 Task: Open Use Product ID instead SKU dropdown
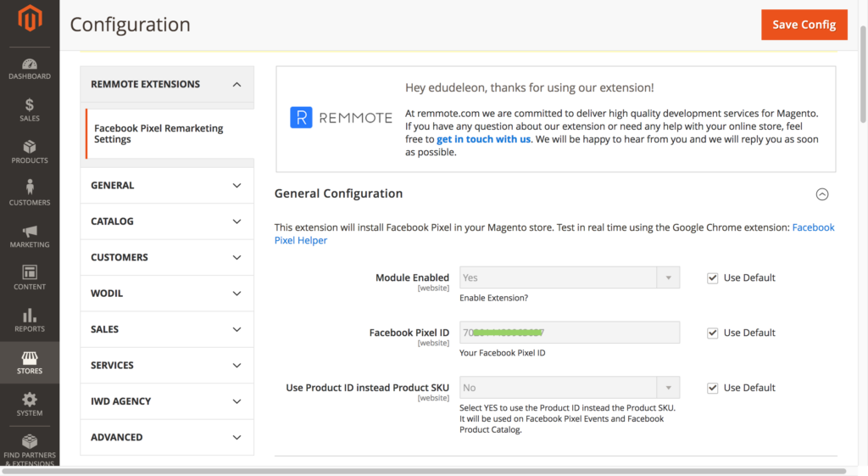click(570, 388)
